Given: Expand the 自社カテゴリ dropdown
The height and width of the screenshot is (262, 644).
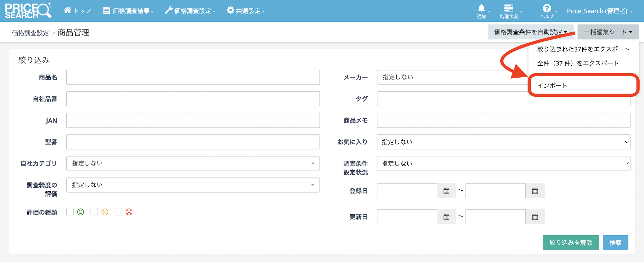Looking at the screenshot, I should [193, 163].
